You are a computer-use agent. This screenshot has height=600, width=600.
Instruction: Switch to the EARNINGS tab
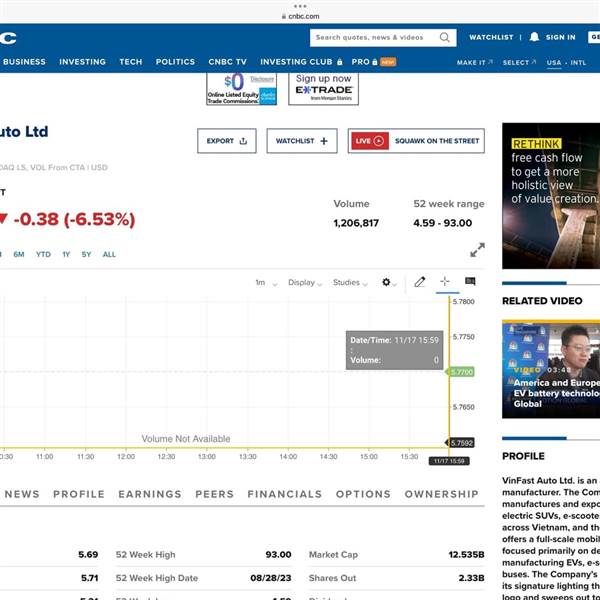click(x=150, y=494)
